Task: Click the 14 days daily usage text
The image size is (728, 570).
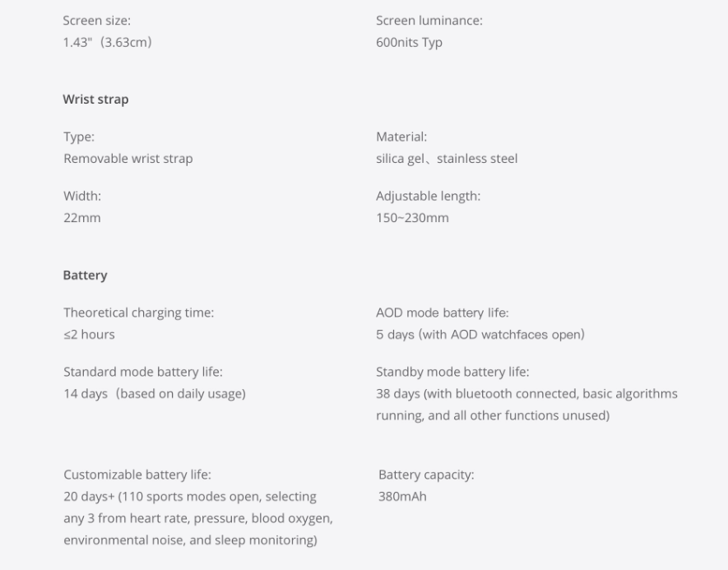Action: tap(155, 394)
